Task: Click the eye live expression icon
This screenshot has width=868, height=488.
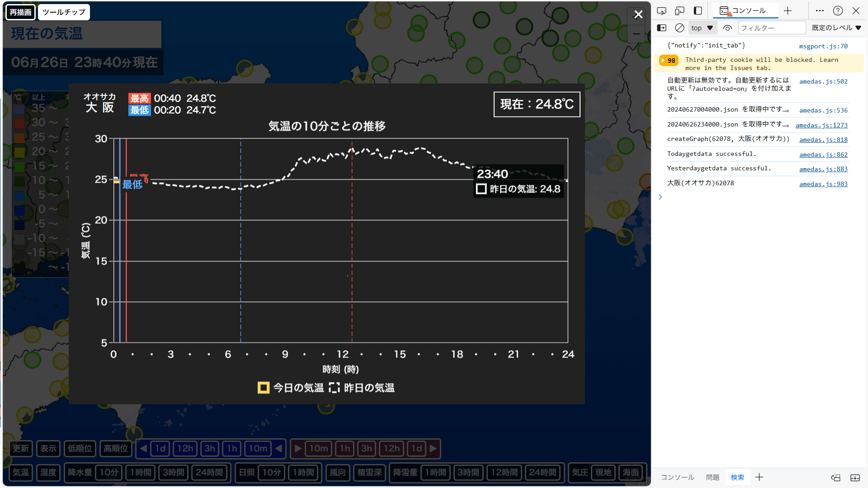Action: 727,28
